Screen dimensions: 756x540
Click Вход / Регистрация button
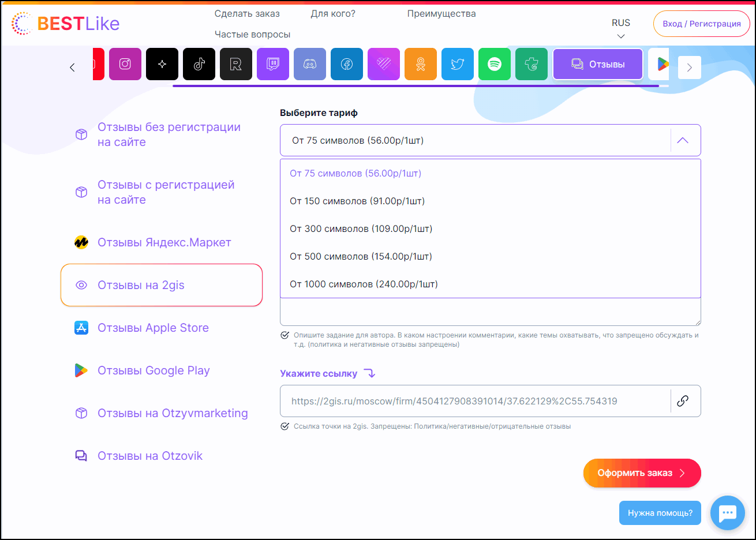click(702, 24)
